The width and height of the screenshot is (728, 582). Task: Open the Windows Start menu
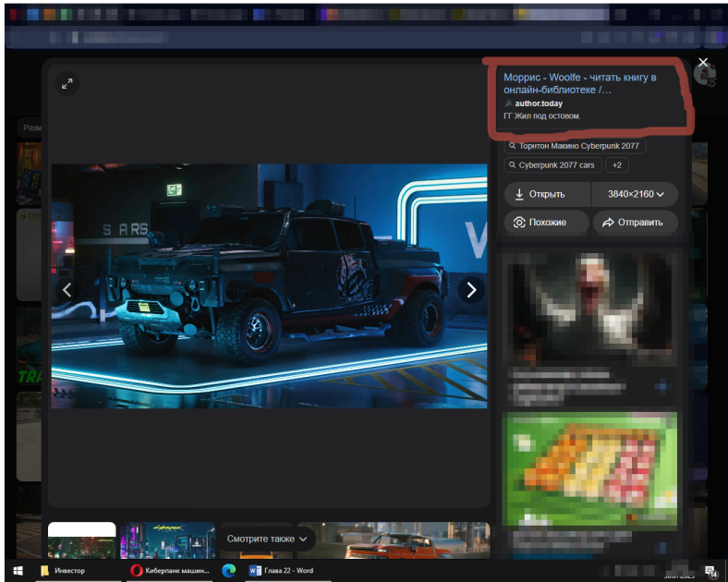(x=18, y=570)
